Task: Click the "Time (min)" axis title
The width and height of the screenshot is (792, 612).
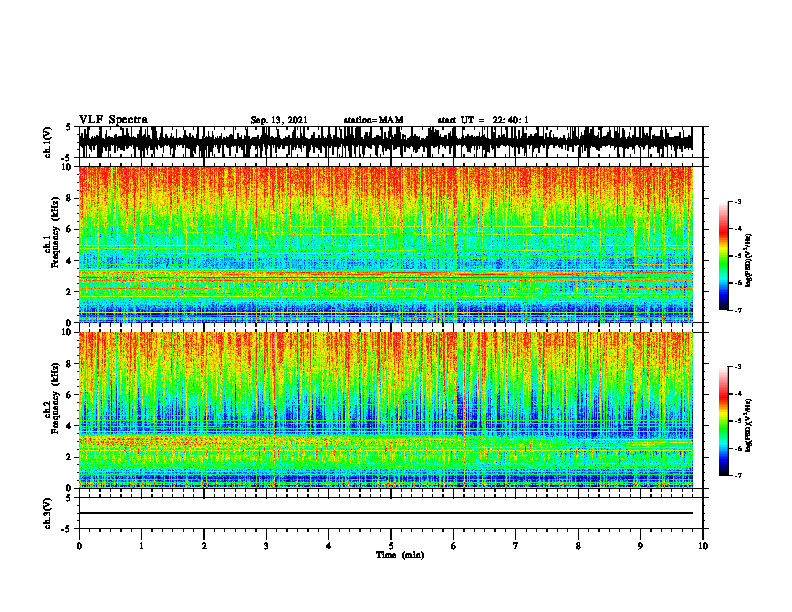Action: [400, 555]
